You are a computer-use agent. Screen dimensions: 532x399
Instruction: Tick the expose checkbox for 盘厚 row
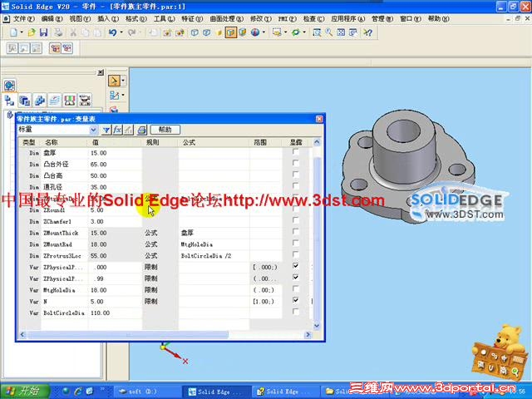tap(296, 151)
